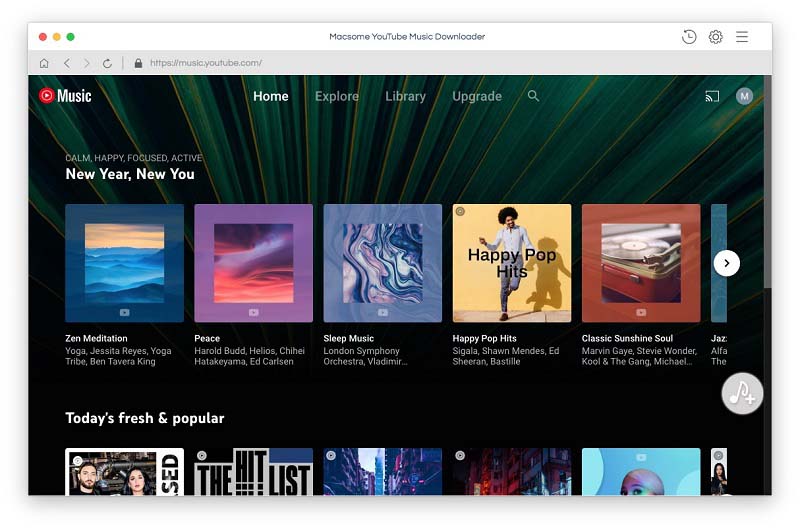Select the Home tab
800x529 pixels.
(x=271, y=96)
